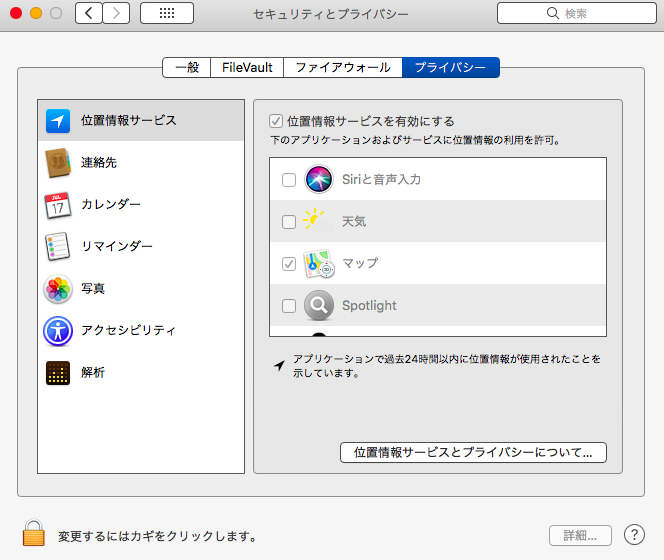Toggle 位置情報サービスを有効にする checkbox
This screenshot has height=560, width=664.
pos(277,121)
